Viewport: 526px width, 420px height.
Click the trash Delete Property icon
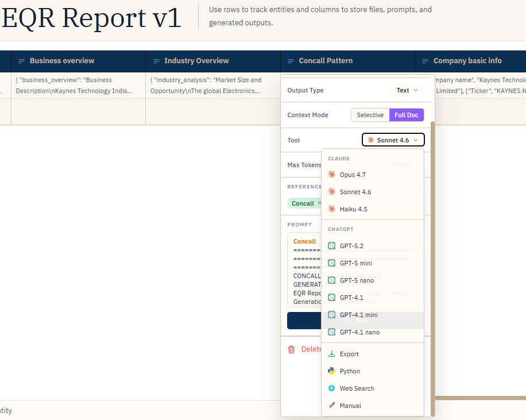(x=292, y=349)
